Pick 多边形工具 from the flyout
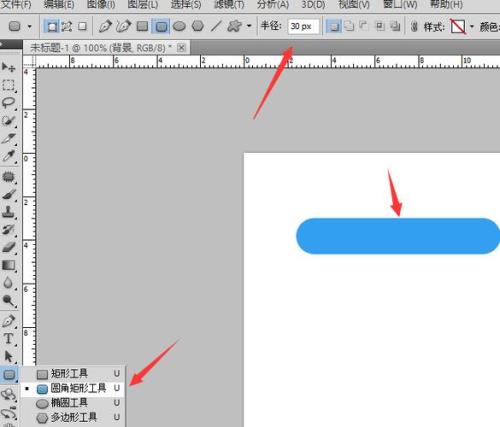Viewport: 500px width, 427px height. (x=73, y=417)
